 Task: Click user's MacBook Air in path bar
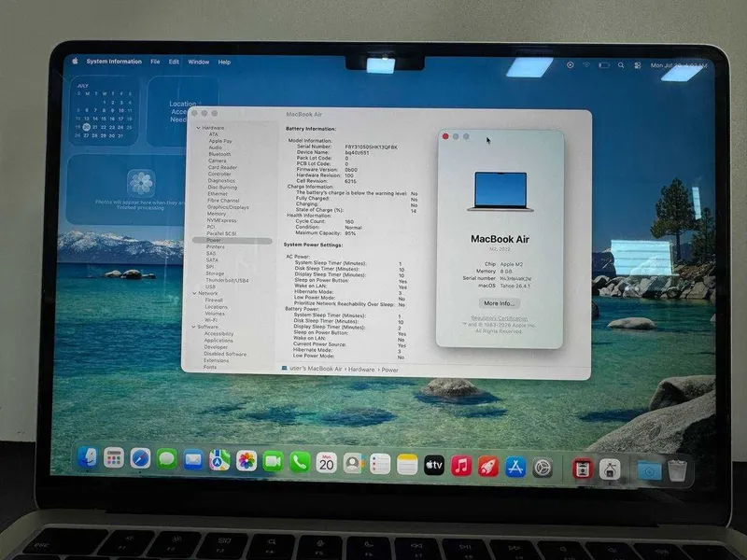pyautogui.click(x=316, y=369)
